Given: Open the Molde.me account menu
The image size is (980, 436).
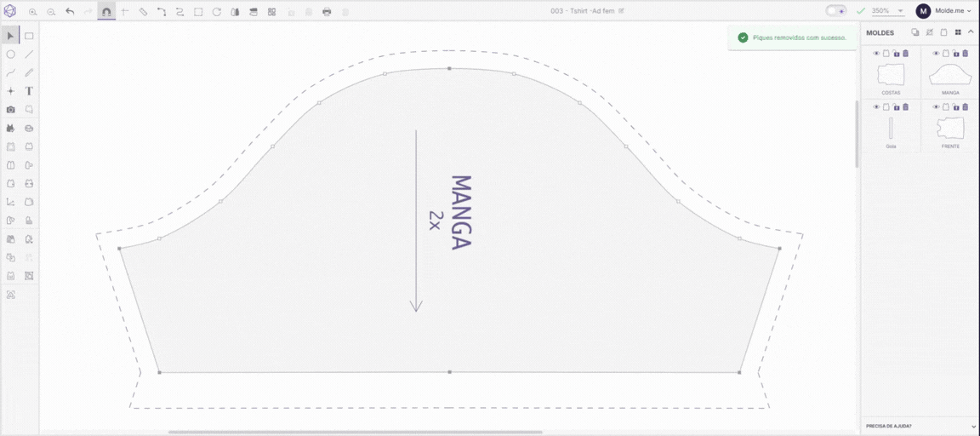Looking at the screenshot, I should (x=944, y=10).
